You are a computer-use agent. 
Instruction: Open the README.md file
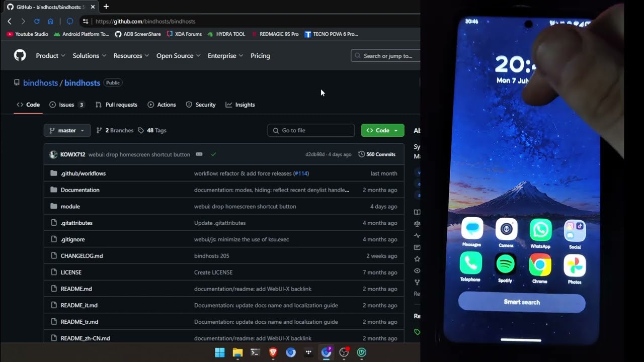tap(76, 289)
